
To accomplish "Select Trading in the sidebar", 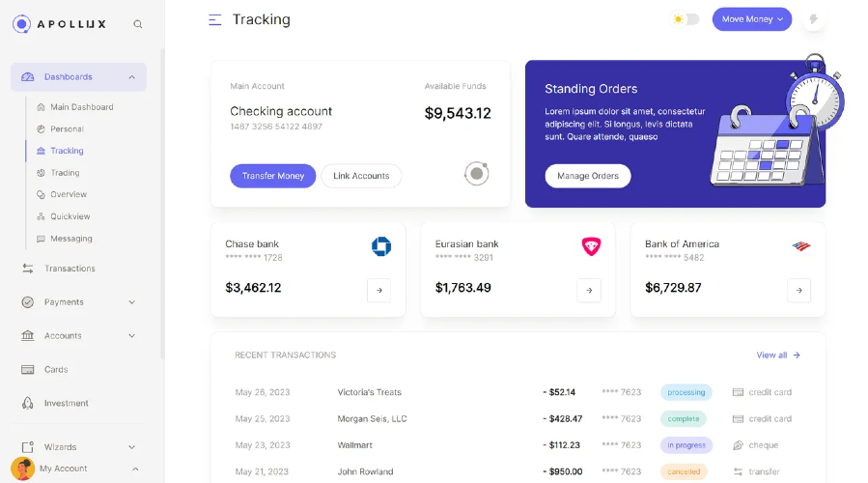I will pyautogui.click(x=65, y=173).
